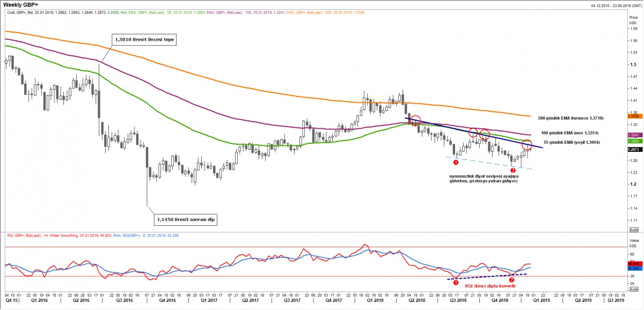Screen dimensions: 644x310
Task: Click red marker 1 on the RSI panel
Action: pyautogui.click(x=456, y=282)
